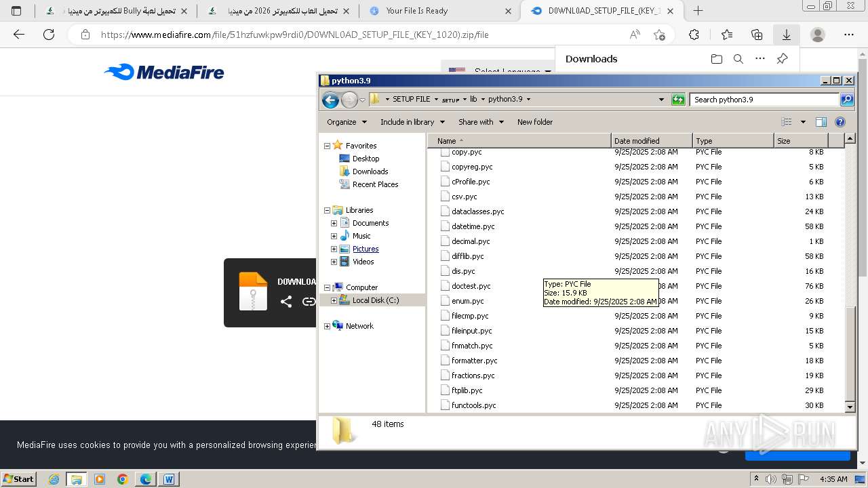
Task: Click the MediaFire logo
Action: tap(164, 72)
